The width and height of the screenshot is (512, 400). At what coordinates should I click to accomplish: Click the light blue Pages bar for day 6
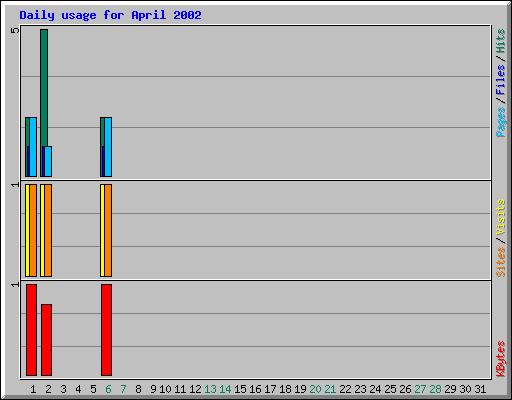[108, 147]
